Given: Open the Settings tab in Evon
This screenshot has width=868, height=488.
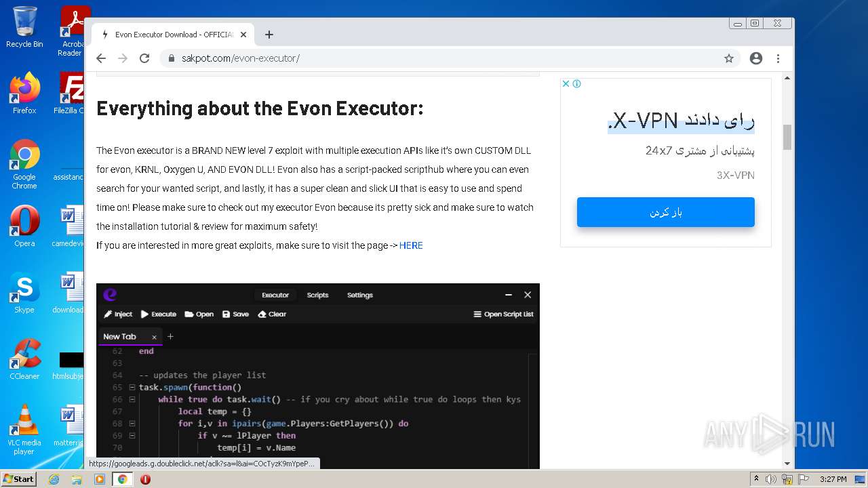Looking at the screenshot, I should click(x=360, y=295).
